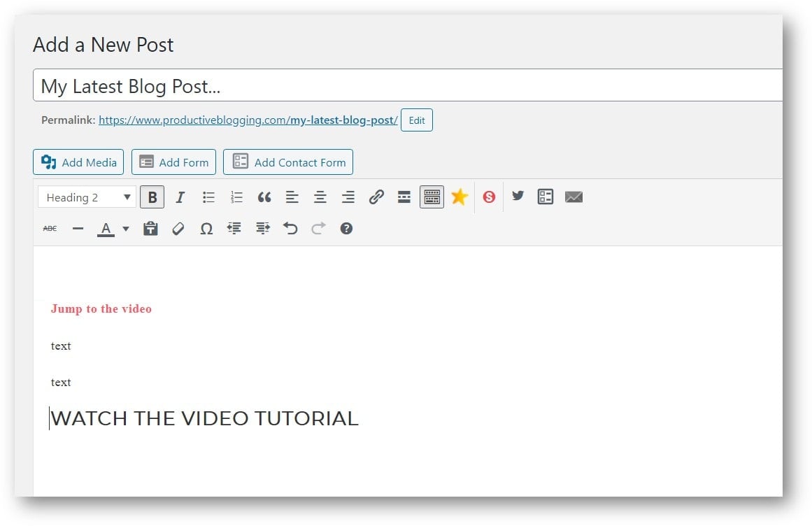This screenshot has height=526, width=812.
Task: Click the insert/edit link icon
Action: tap(376, 197)
